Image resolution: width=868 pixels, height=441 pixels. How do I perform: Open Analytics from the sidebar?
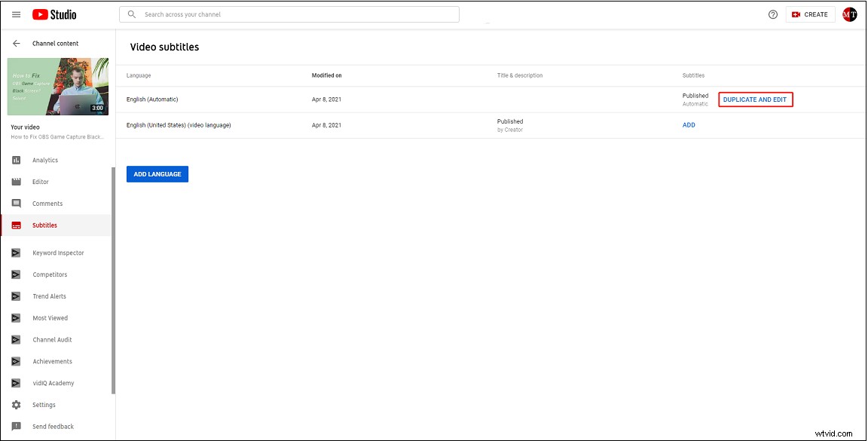pyautogui.click(x=16, y=160)
